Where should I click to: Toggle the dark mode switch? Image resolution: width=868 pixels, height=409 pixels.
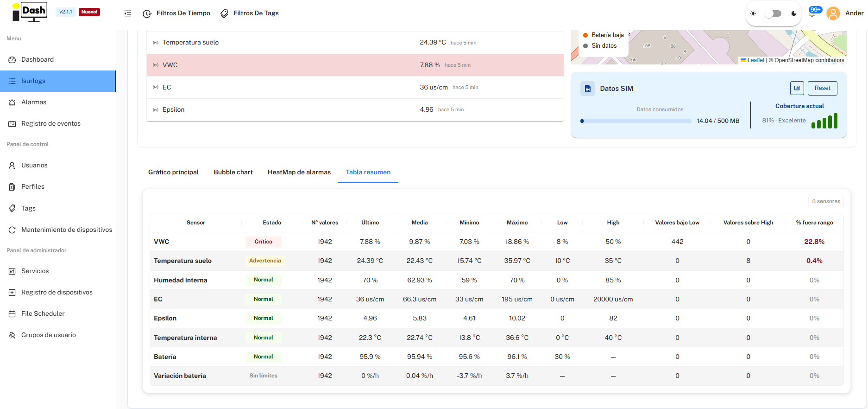[x=773, y=13]
